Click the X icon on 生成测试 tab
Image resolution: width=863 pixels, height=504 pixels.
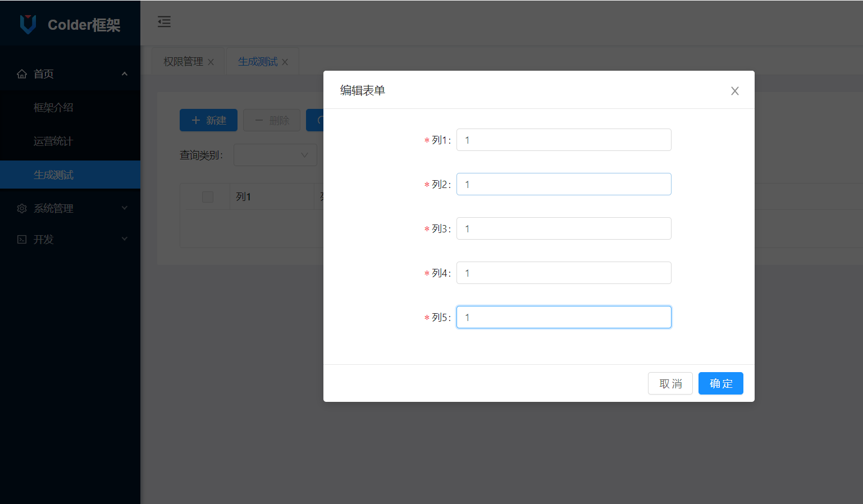click(285, 62)
